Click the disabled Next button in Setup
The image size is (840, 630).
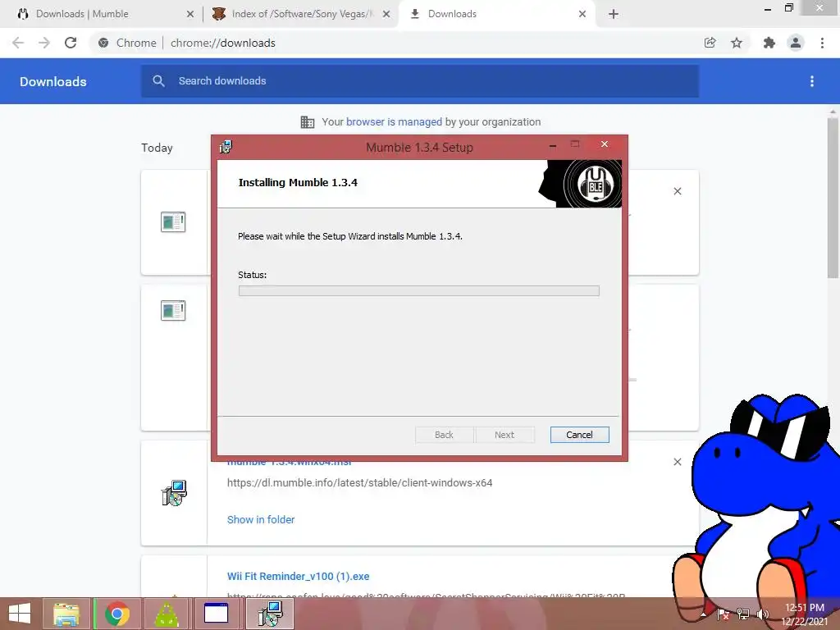pos(504,435)
